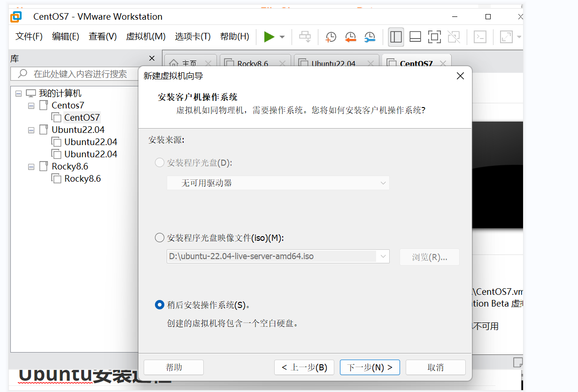Go back with the 上一步(B) button
The width and height of the screenshot is (578, 392).
[x=304, y=367]
